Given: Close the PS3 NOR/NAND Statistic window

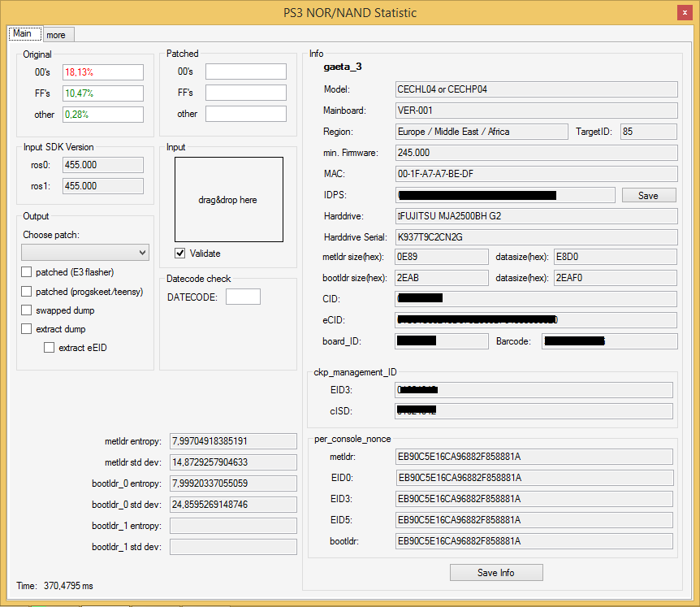Looking at the screenshot, I should coord(685,12).
